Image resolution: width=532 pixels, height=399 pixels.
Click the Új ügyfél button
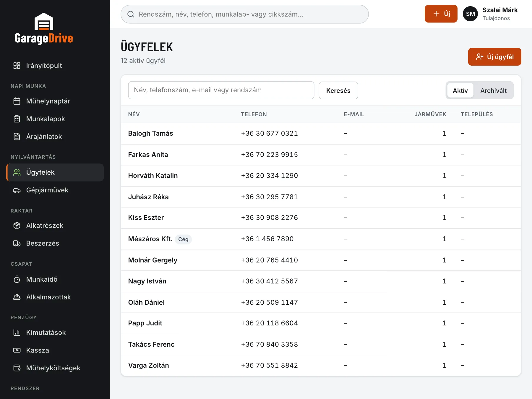click(x=494, y=57)
